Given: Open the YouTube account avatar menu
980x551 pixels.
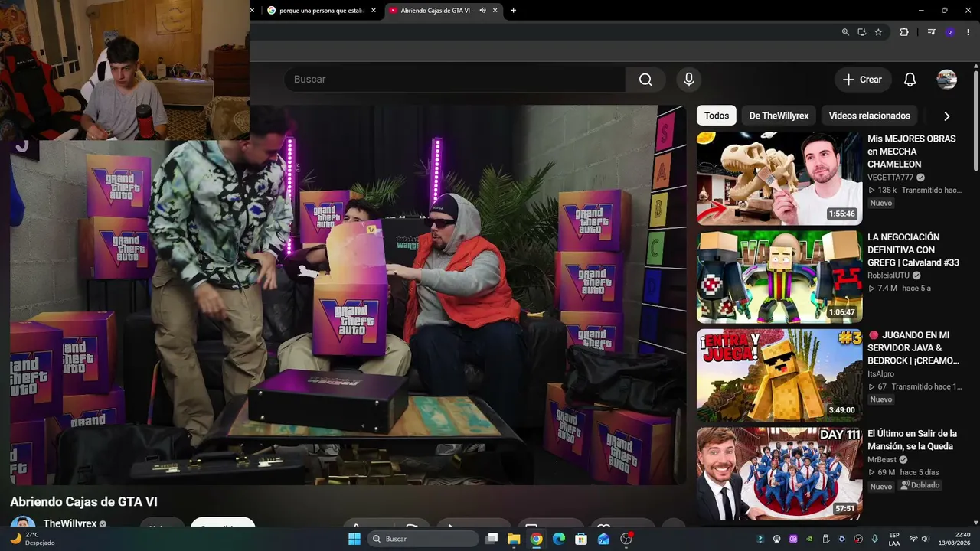Looking at the screenshot, I should click(947, 80).
